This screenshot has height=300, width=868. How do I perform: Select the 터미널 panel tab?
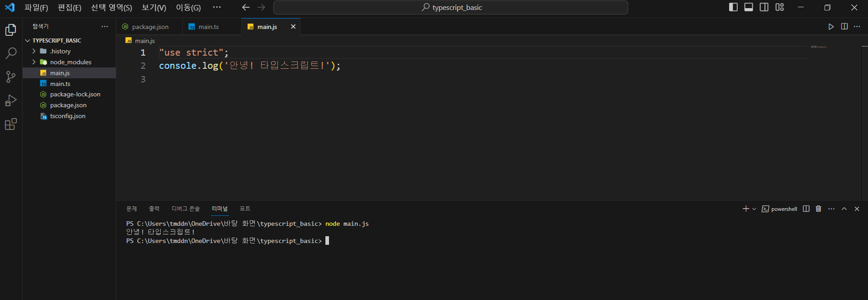(x=220, y=209)
